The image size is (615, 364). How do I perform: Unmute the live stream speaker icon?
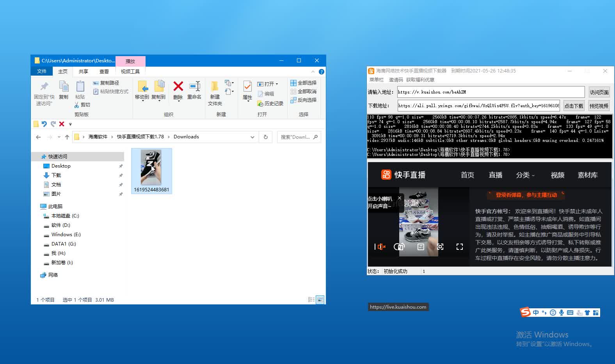(381, 247)
